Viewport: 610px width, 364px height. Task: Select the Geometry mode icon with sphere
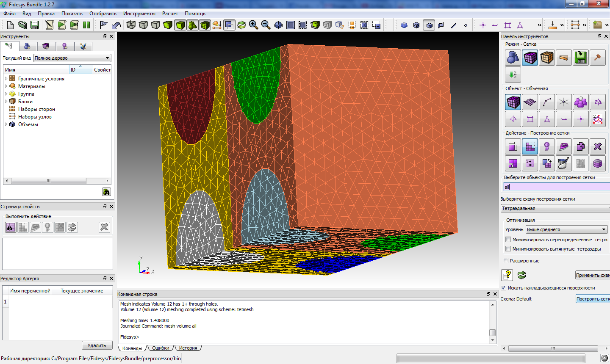click(513, 58)
